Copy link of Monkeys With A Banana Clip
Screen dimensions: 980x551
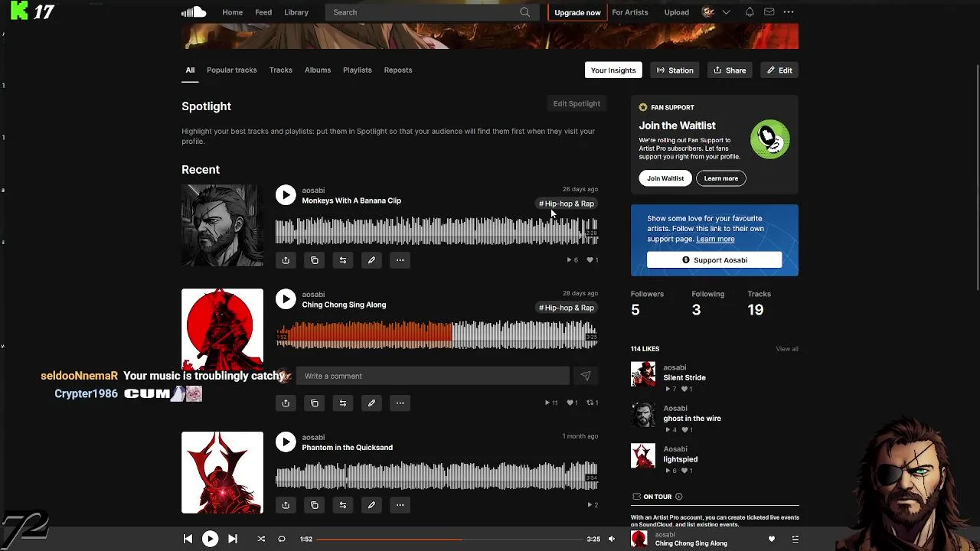pos(314,260)
